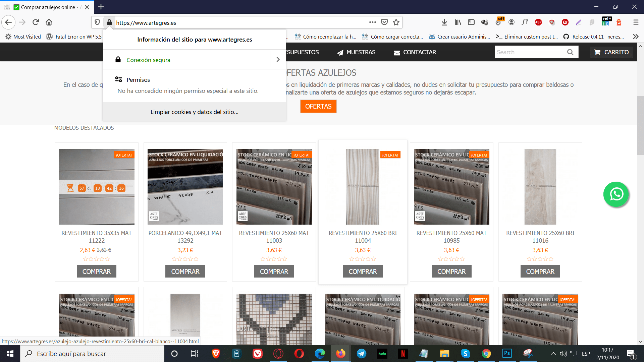Open the Cómo cargar correcta... bookmark
Viewport: 644px width, 362px height.
pyautogui.click(x=392, y=37)
